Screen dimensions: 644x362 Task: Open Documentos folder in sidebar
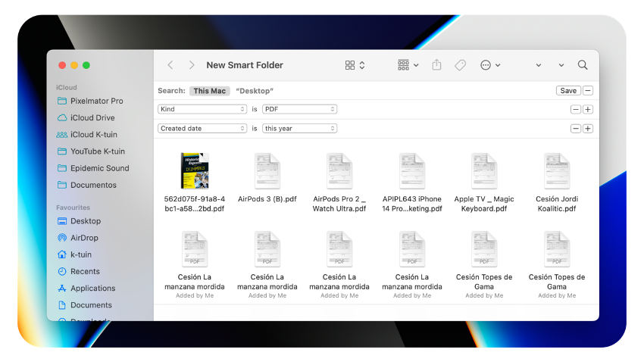click(x=87, y=185)
